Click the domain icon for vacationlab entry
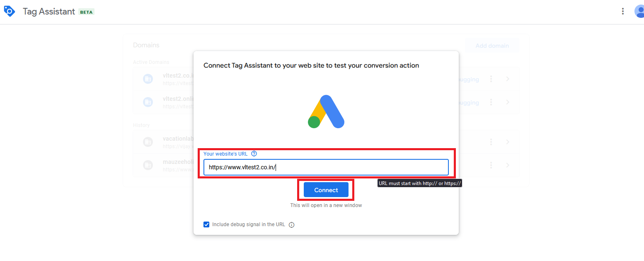This screenshot has height=261, width=644. (x=148, y=142)
